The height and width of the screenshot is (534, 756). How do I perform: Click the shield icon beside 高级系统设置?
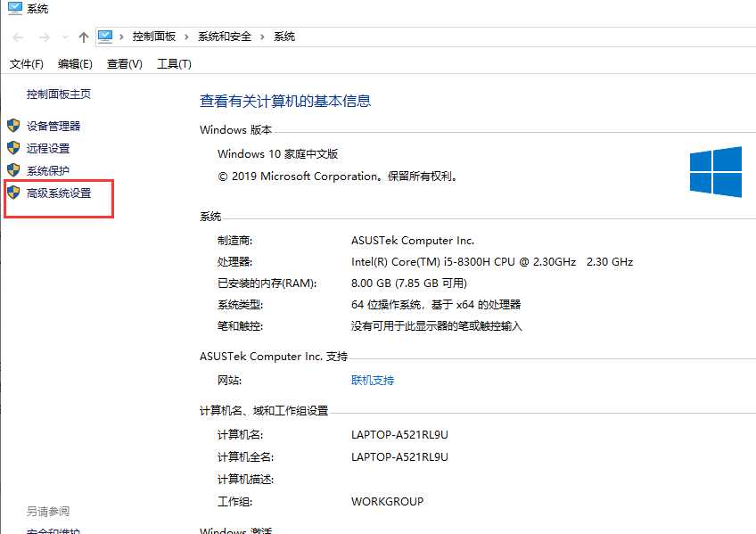pos(13,193)
